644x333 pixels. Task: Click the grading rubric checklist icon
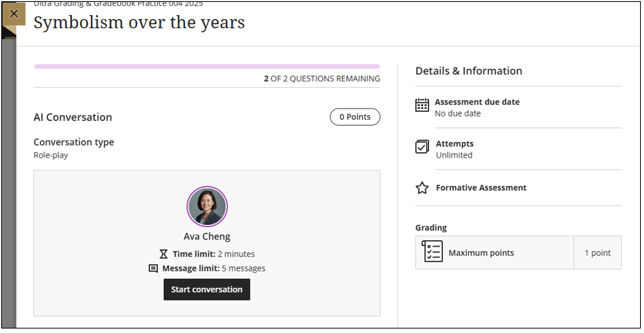(432, 251)
